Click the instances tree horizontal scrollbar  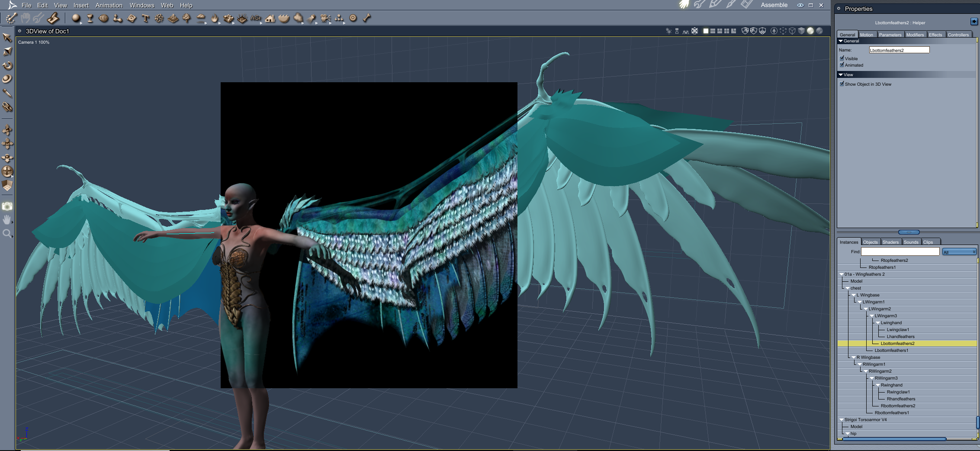[894, 439]
